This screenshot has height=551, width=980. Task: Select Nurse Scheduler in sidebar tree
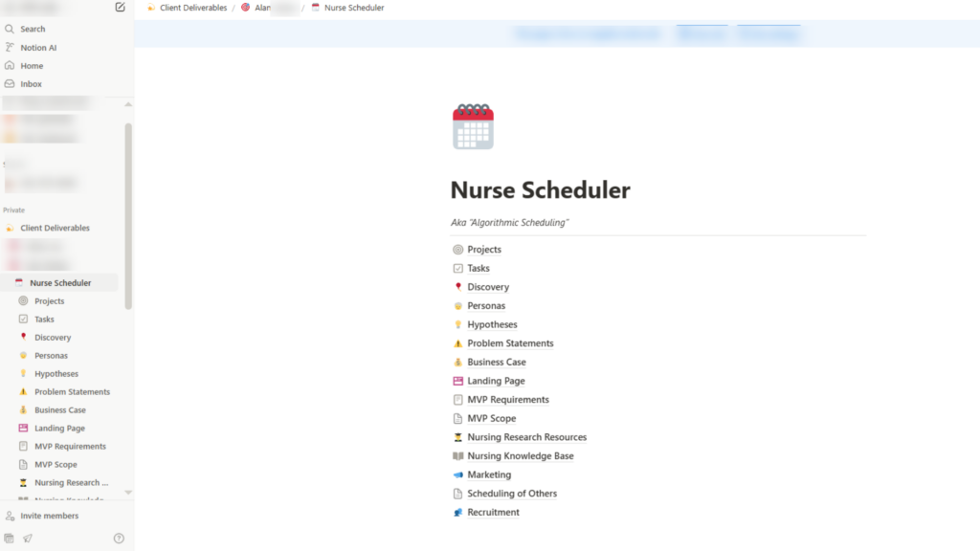click(60, 283)
